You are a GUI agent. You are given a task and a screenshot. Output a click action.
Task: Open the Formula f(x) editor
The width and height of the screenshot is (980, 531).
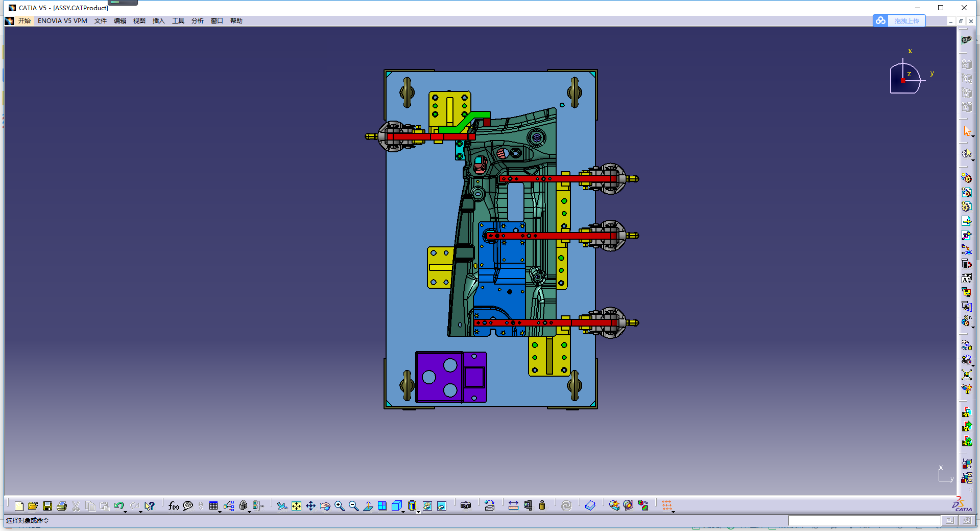click(174, 506)
